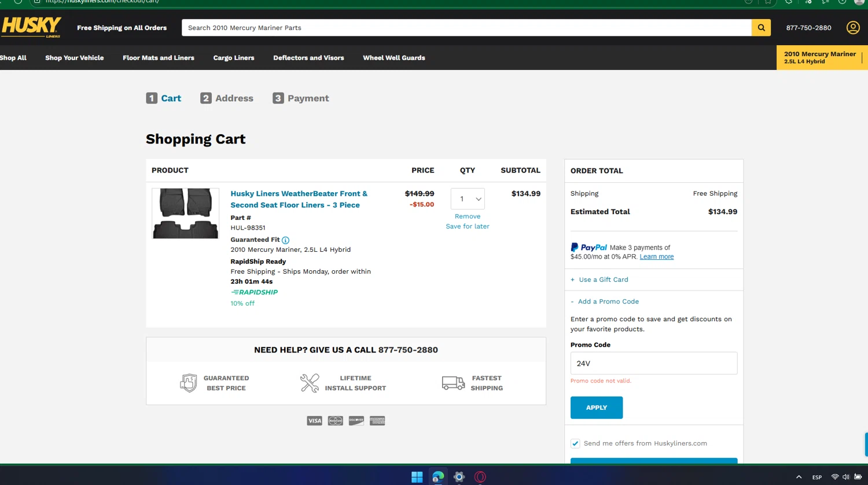The image size is (868, 485).
Task: Click the -$15.00 discount amount
Action: (x=422, y=204)
